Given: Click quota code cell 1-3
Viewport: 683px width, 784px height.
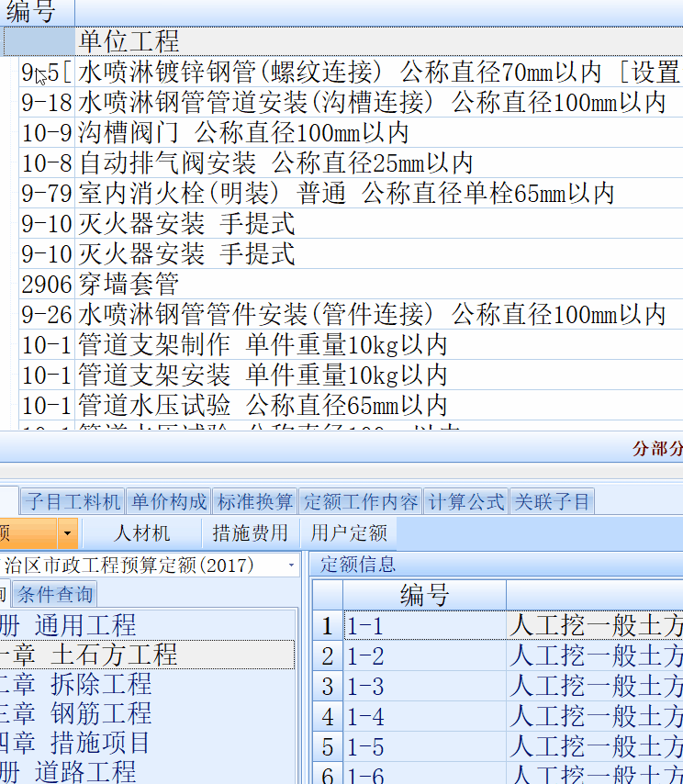Looking at the screenshot, I should 425,686.
